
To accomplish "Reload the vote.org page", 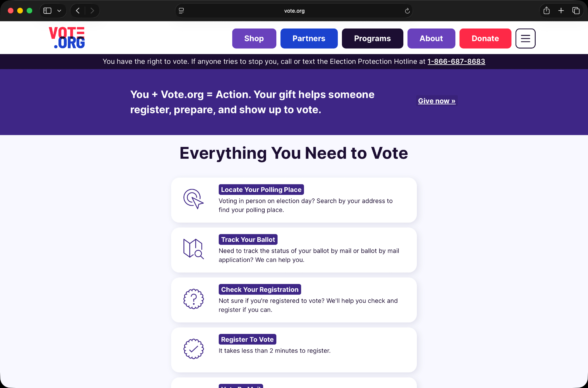I will point(407,11).
